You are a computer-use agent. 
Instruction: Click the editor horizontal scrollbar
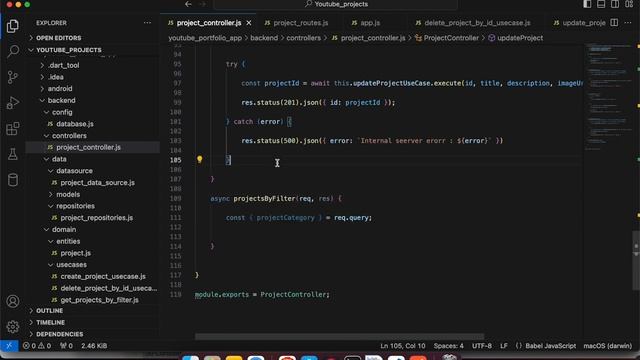(339, 337)
